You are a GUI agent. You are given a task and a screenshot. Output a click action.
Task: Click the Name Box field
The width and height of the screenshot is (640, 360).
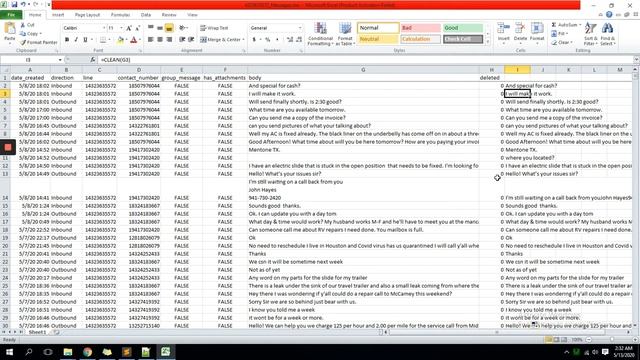[29, 60]
